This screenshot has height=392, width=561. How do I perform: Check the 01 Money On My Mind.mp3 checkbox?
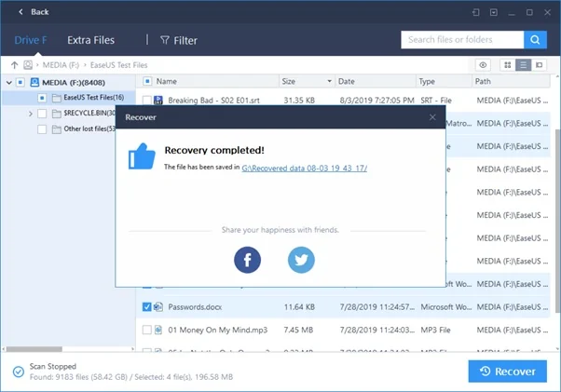click(147, 330)
